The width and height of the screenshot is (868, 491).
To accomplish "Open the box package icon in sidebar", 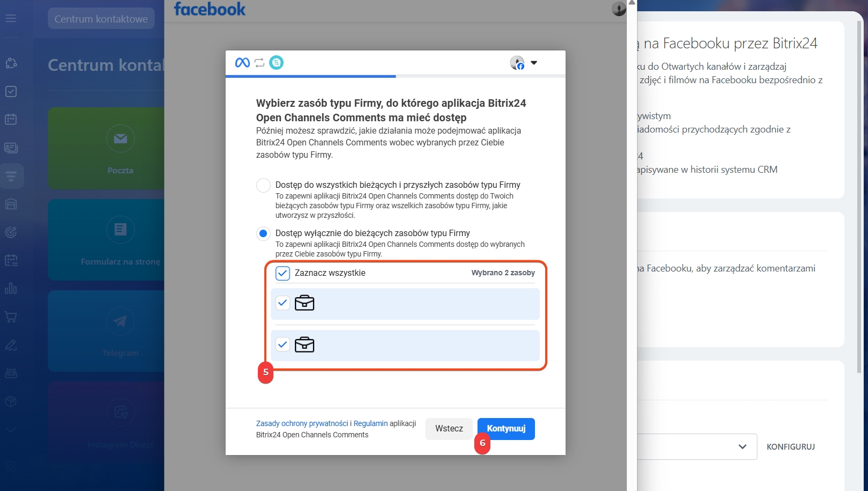I will click(11, 401).
